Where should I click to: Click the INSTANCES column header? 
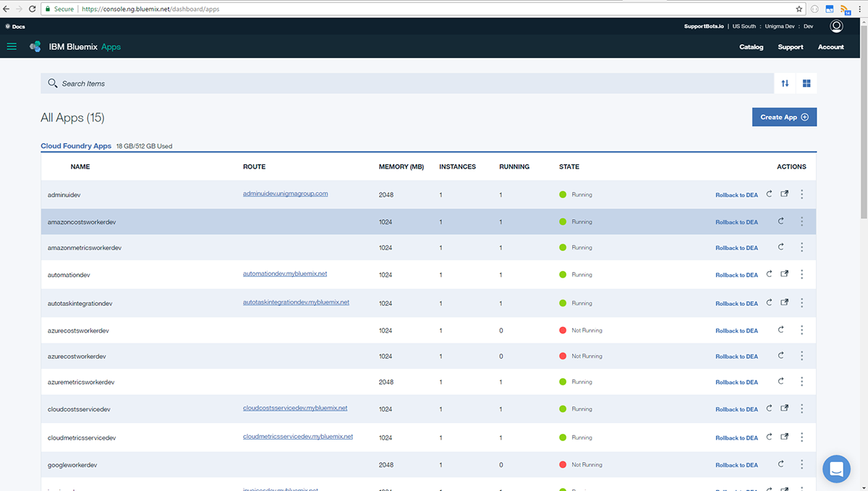click(458, 167)
